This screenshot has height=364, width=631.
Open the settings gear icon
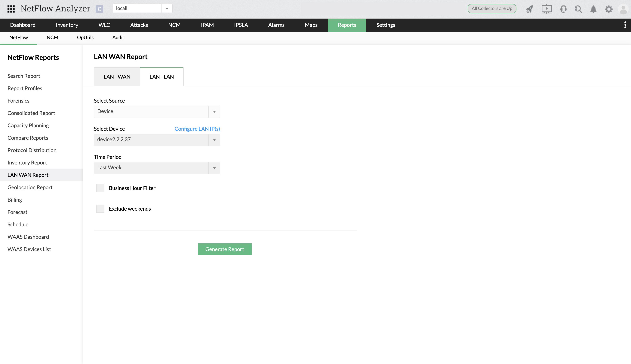pos(609,9)
